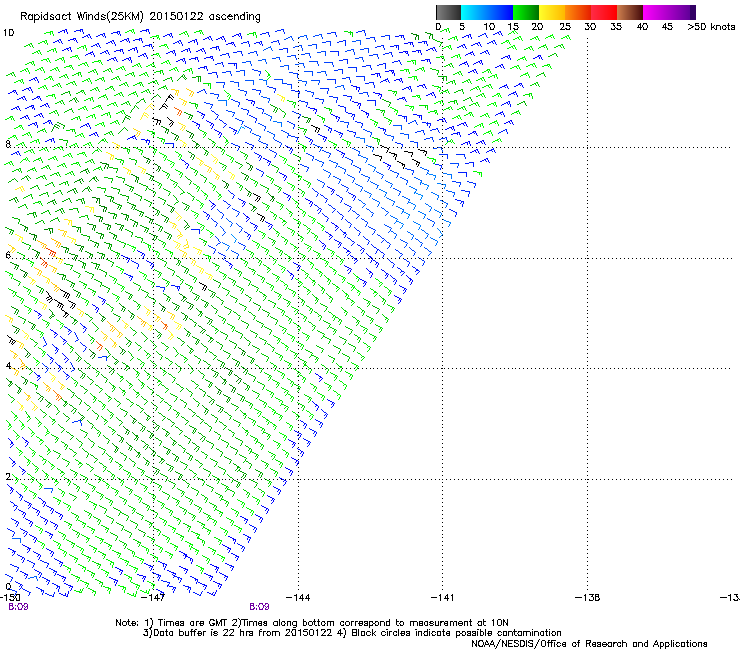Click the '40' label under the color legend
This screenshot has width=740, height=650.
[642, 27]
